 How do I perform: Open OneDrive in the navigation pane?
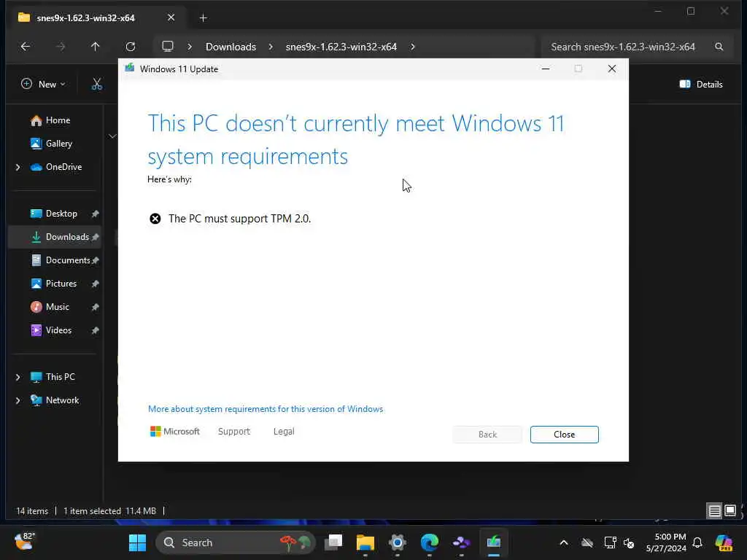click(x=57, y=167)
